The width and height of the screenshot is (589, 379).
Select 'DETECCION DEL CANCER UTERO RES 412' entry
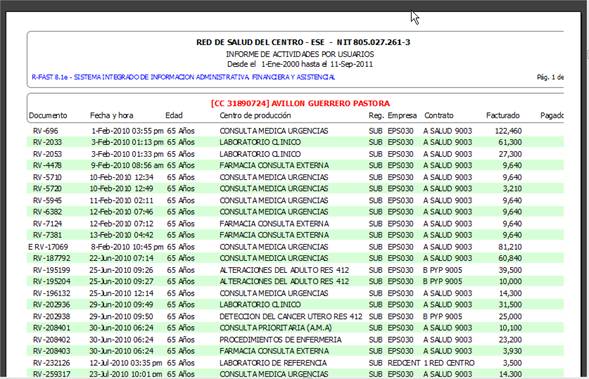(x=291, y=317)
